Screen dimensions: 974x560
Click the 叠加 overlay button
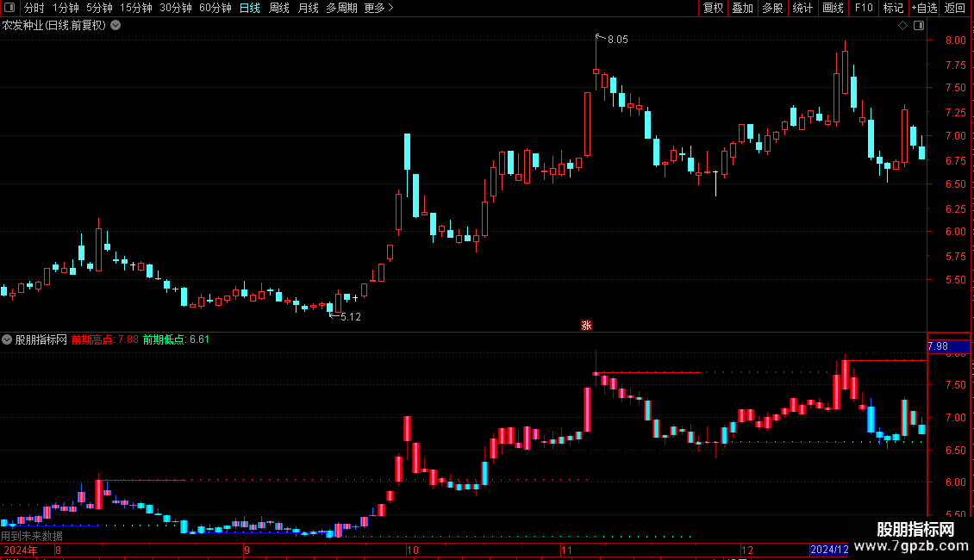(742, 8)
